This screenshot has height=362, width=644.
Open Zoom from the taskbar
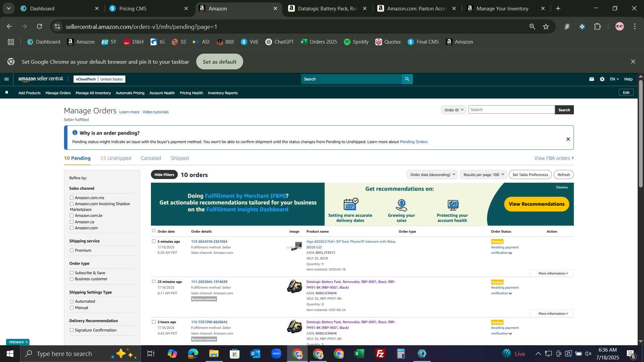[276, 354]
